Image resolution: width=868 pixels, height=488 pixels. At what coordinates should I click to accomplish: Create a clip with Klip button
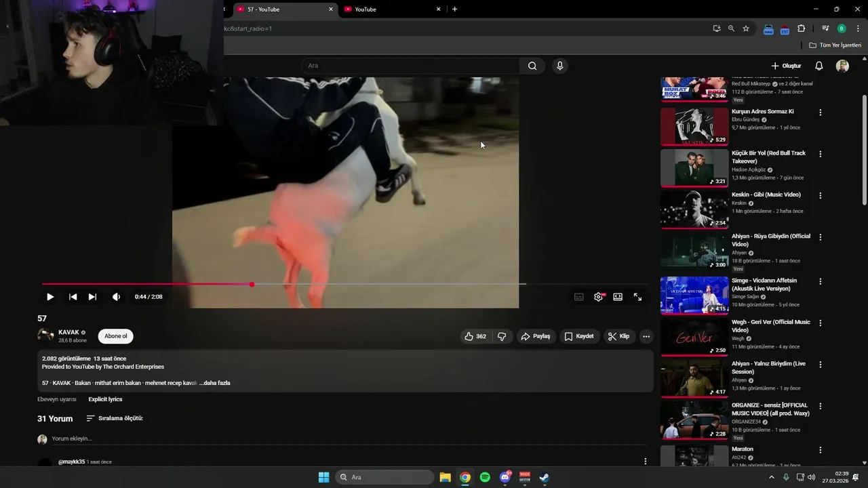tap(618, 336)
